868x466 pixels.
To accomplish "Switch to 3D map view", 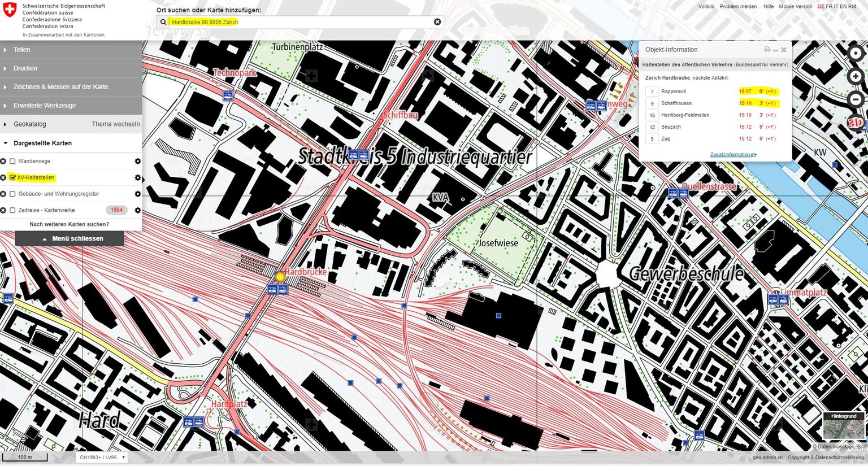I will click(856, 123).
